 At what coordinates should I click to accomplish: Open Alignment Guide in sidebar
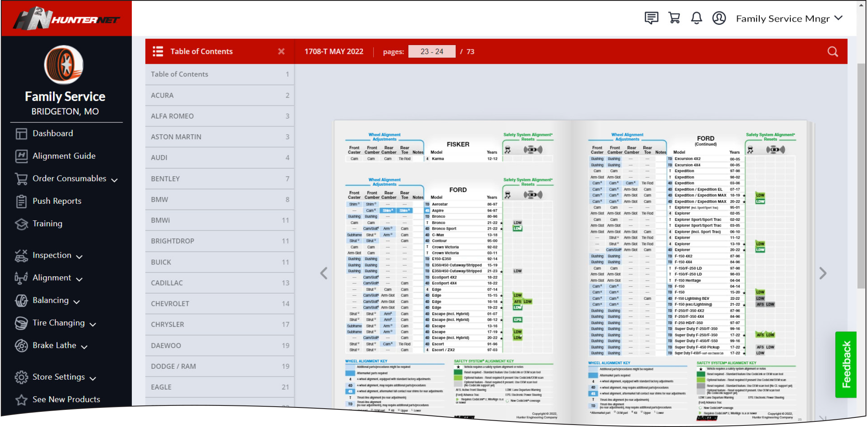click(64, 156)
